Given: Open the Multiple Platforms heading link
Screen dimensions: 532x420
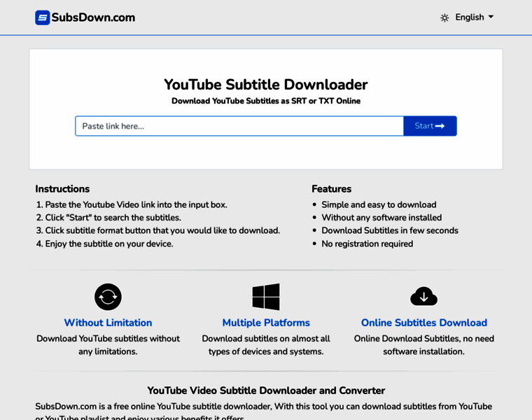Looking at the screenshot, I should (266, 323).
